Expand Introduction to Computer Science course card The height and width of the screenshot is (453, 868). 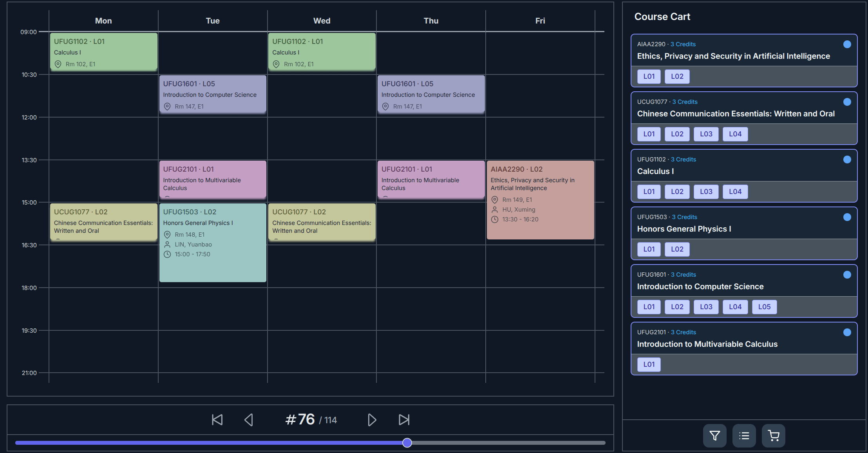(700, 286)
